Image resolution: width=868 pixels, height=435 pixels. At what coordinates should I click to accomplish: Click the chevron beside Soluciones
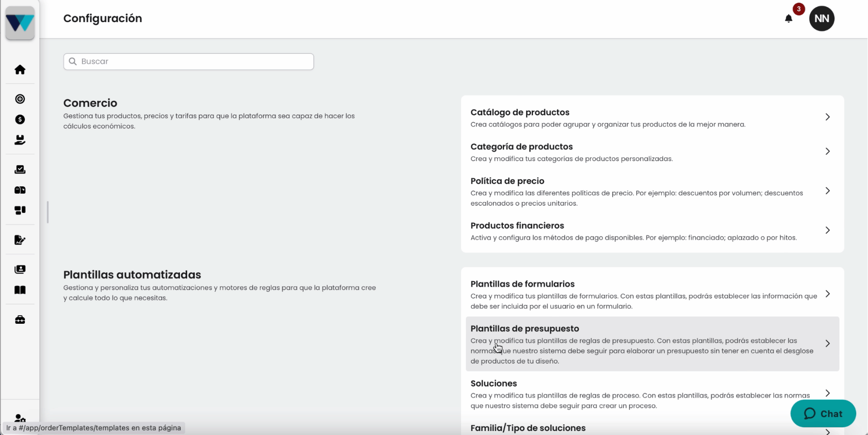coord(828,393)
